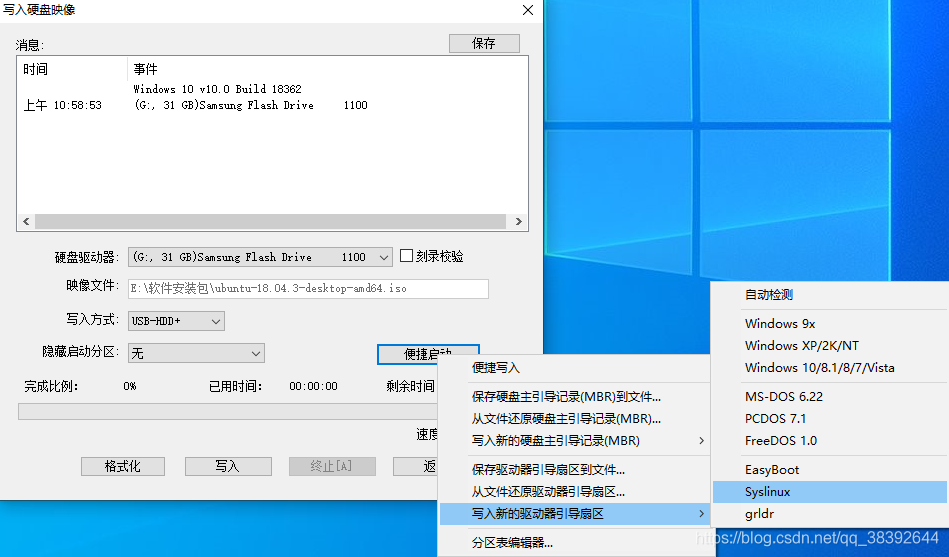
Task: Select 自动检测 in the submenu
Action: click(830, 295)
